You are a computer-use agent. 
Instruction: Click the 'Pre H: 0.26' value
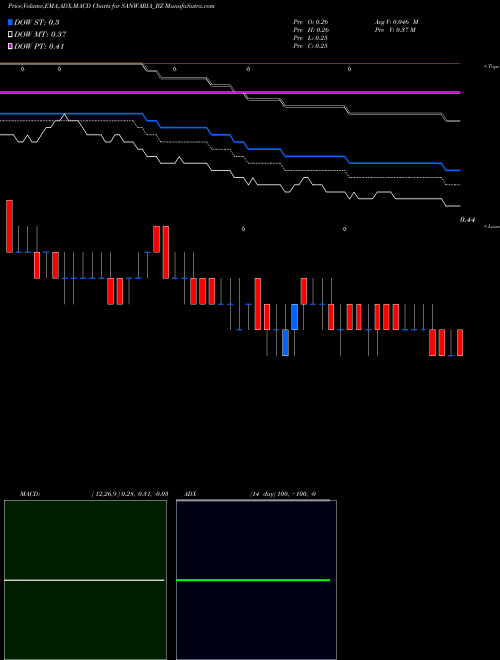(x=311, y=30)
